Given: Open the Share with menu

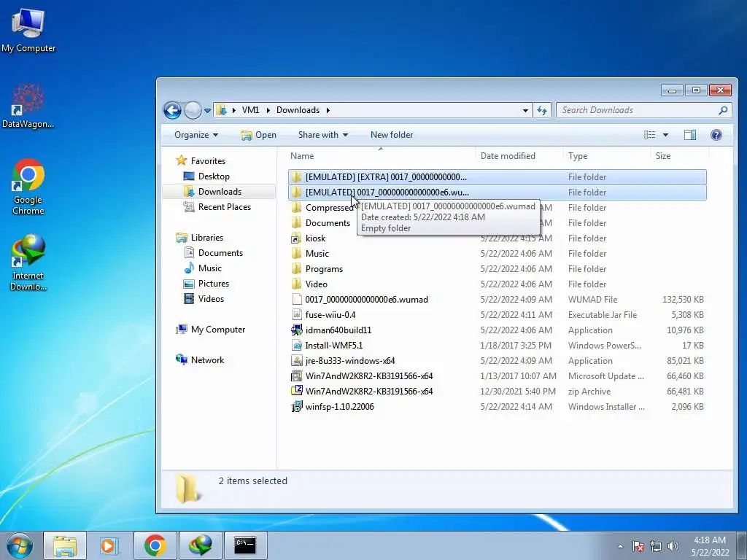Looking at the screenshot, I should point(323,135).
